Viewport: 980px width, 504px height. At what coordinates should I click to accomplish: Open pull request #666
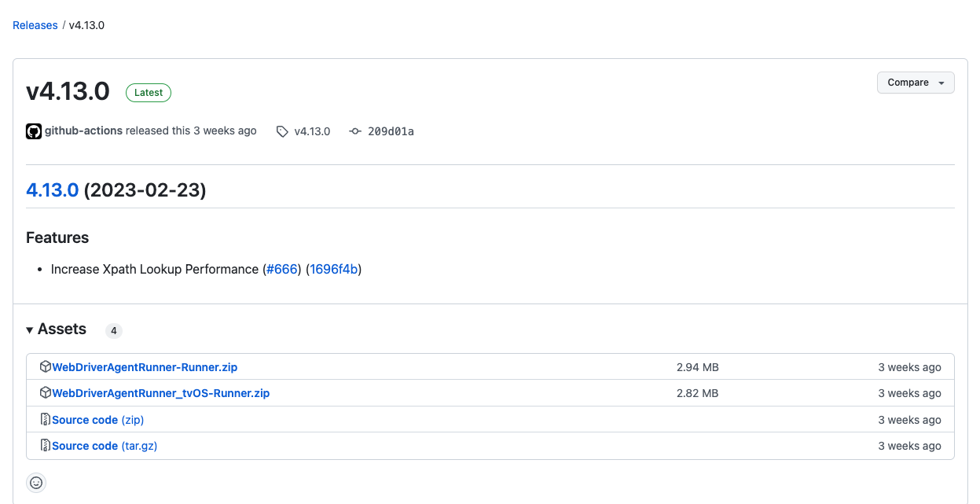pos(282,269)
